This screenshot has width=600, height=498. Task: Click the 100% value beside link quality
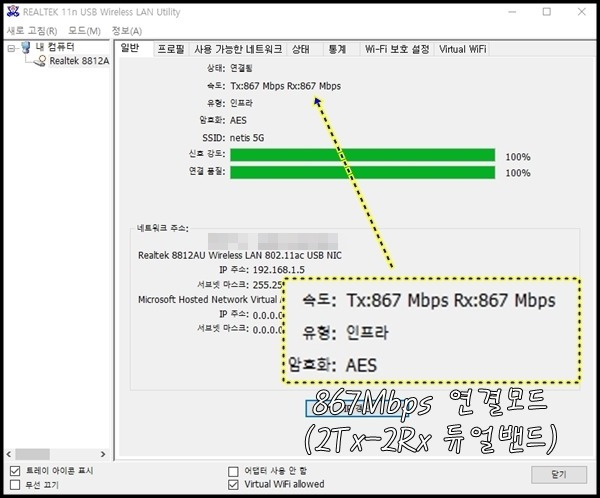[518, 173]
